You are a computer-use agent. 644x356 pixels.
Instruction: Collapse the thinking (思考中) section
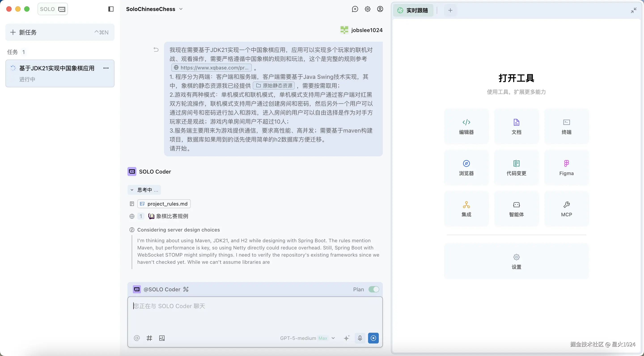pos(144,190)
